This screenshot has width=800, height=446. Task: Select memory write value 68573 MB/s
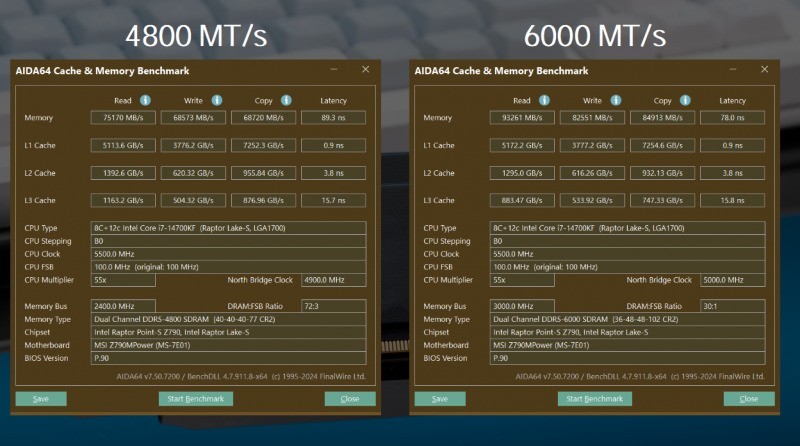coord(193,117)
